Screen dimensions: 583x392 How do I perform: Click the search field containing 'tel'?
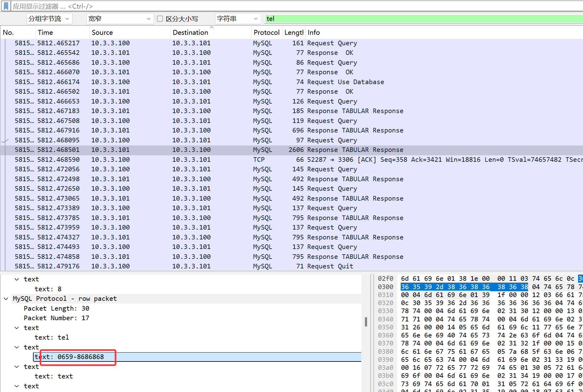click(424, 19)
